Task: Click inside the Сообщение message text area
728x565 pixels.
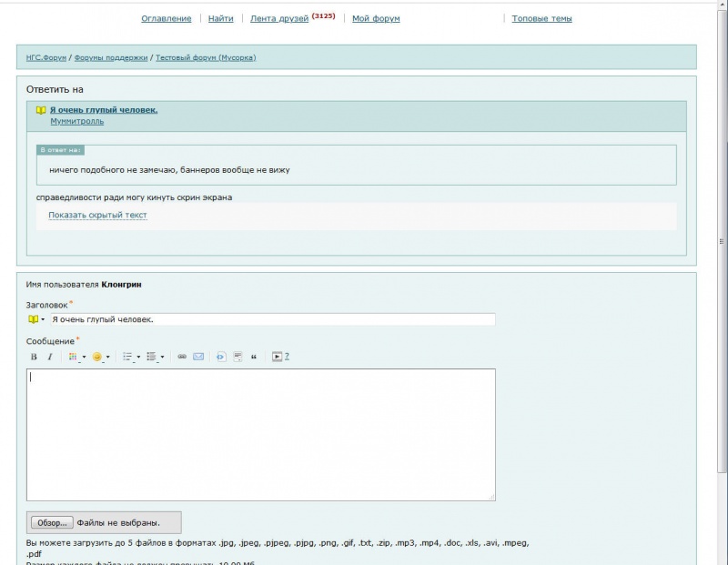Action: point(260,434)
